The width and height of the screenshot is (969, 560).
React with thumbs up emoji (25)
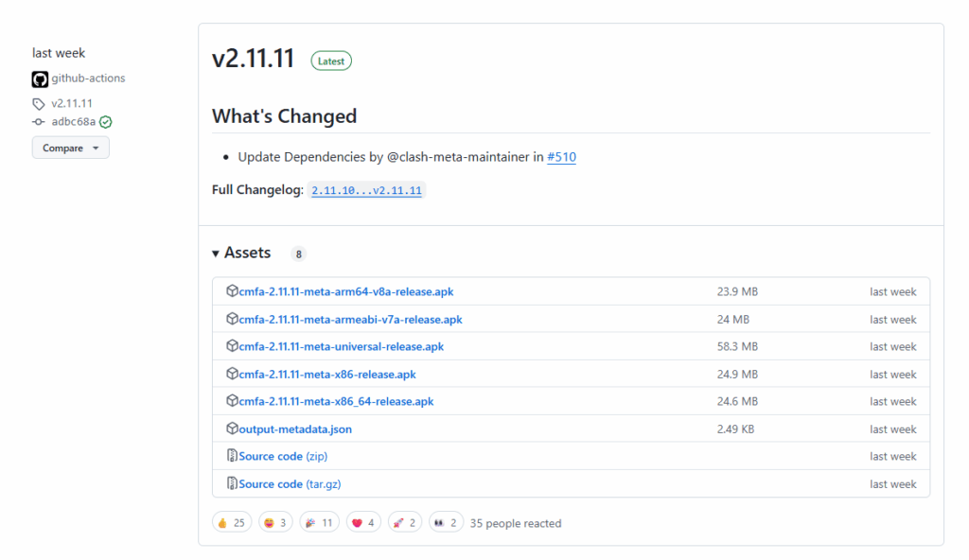coord(232,523)
